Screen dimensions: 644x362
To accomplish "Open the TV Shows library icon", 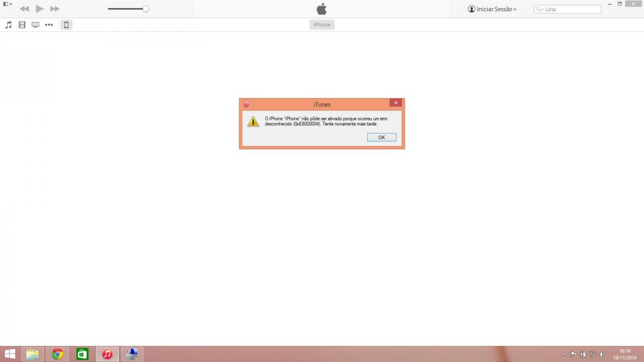I will pyautogui.click(x=35, y=25).
